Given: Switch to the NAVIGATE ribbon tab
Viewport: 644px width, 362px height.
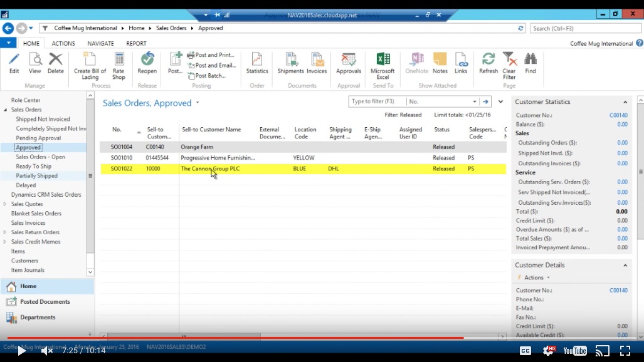Looking at the screenshot, I should pos(100,43).
